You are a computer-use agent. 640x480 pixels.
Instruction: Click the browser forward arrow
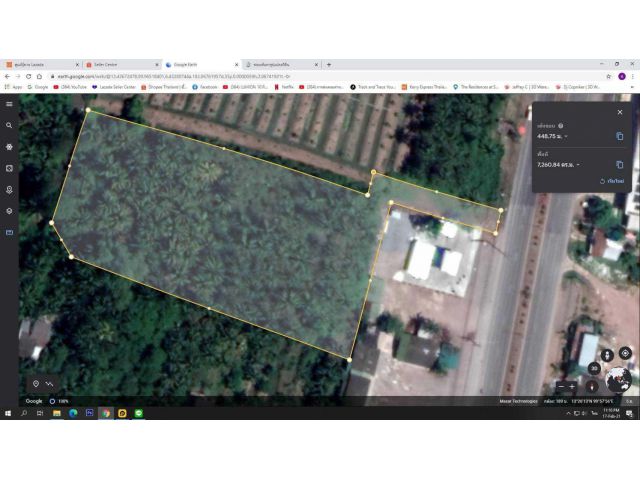pos(18,76)
